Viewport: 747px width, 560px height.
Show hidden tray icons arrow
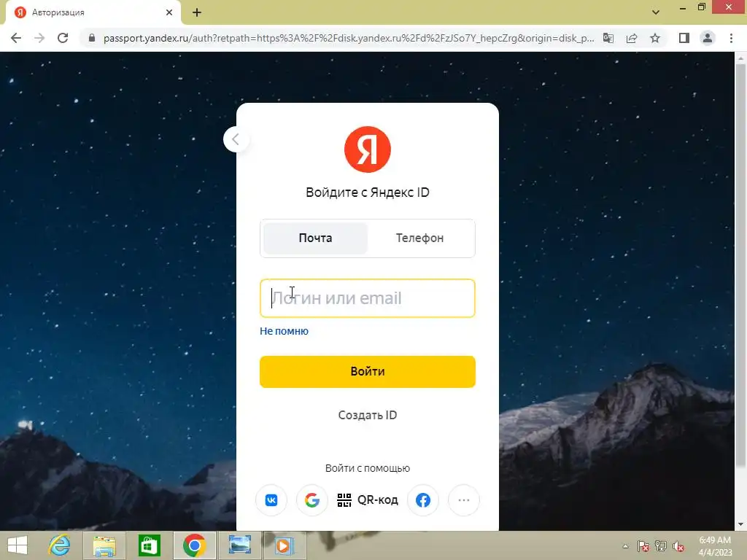tap(625, 546)
